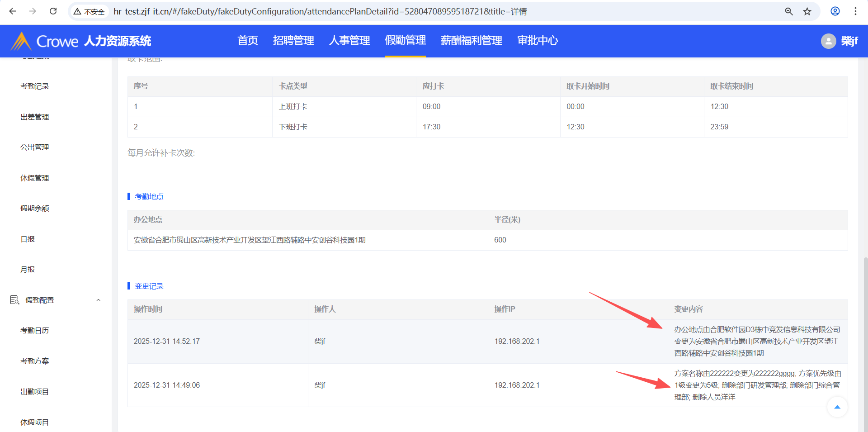
Task: Select 日报 in the sidebar
Action: [28, 239]
